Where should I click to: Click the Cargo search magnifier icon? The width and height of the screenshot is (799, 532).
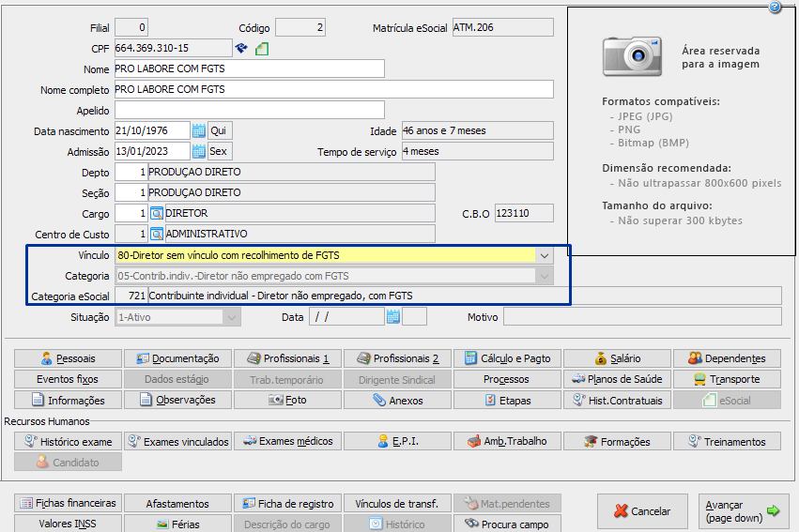tap(157, 213)
